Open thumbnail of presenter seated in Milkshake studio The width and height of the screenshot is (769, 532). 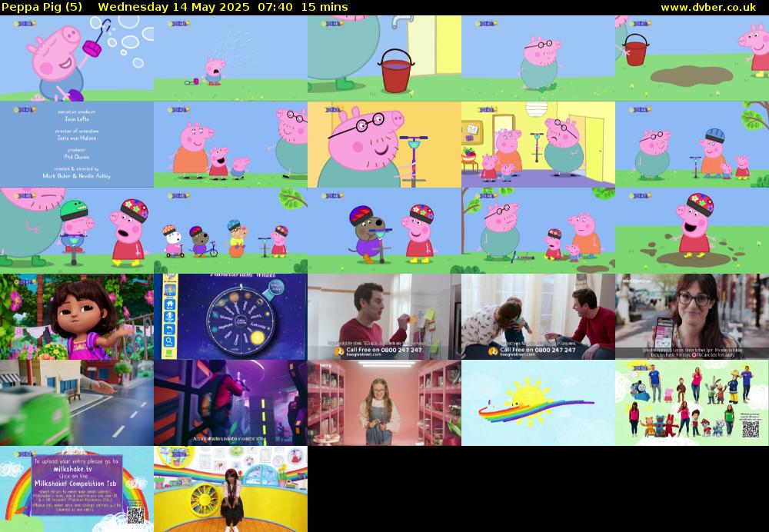[x=231, y=489]
